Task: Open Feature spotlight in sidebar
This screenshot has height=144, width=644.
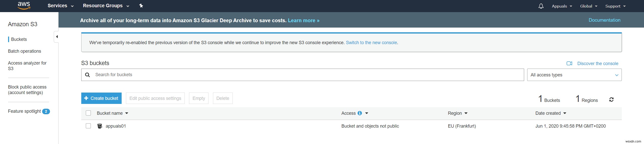Action: pos(24,111)
